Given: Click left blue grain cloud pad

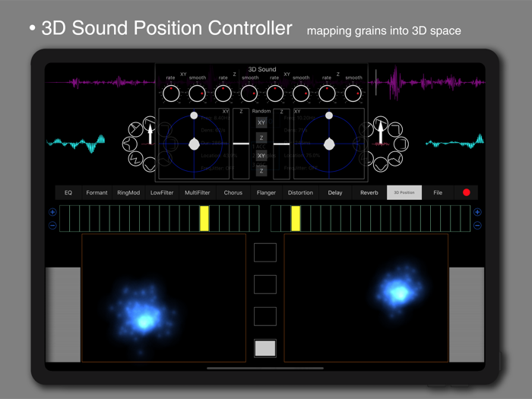Looking at the screenshot, I should pyautogui.click(x=163, y=298).
